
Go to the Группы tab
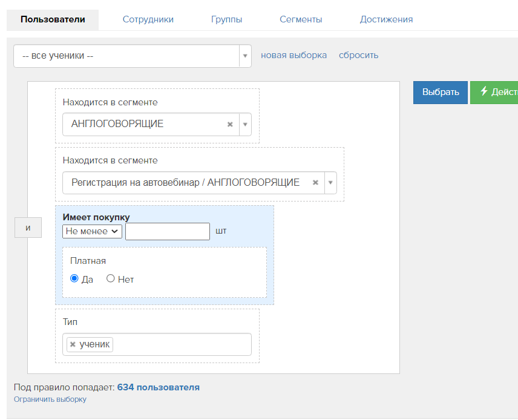(226, 20)
